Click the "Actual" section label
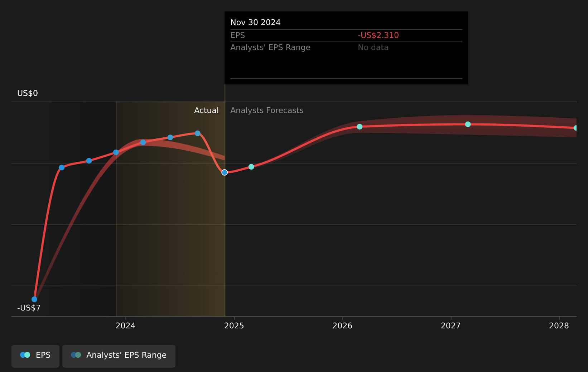This screenshot has width=588, height=372. (206, 111)
